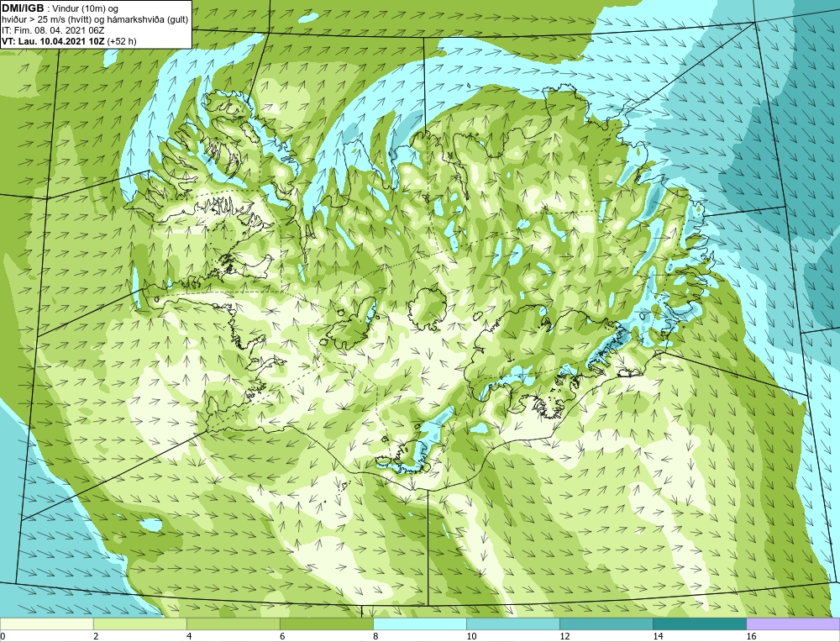Click the dark teal 14–16 legend swatch
The image size is (840, 642).
[700, 624]
